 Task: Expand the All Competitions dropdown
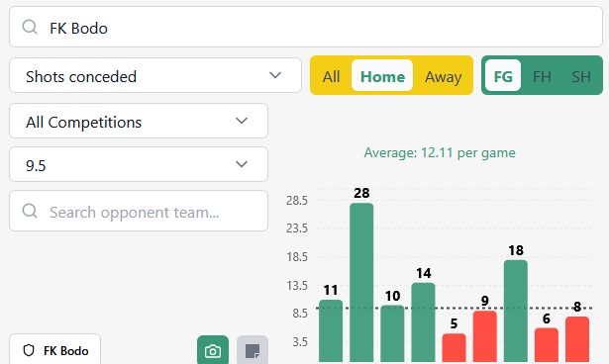(139, 121)
